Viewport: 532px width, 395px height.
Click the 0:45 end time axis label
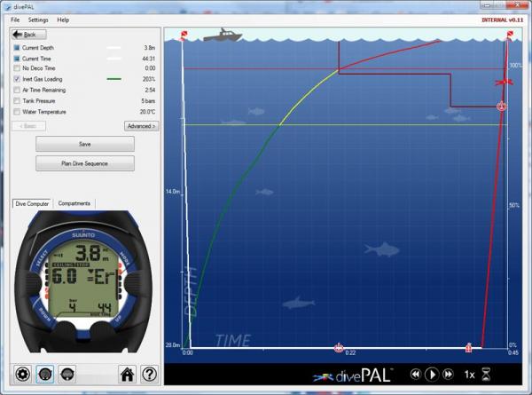coord(513,353)
